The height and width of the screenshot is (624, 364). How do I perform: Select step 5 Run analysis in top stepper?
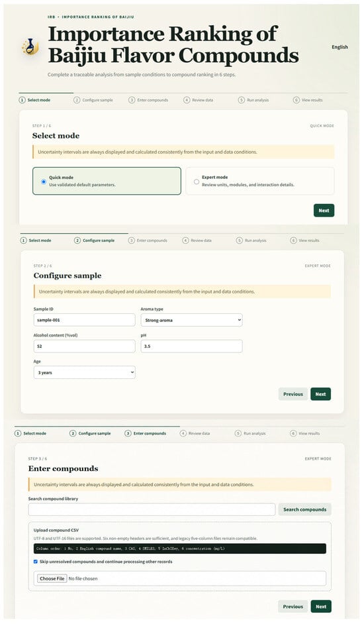(x=253, y=100)
